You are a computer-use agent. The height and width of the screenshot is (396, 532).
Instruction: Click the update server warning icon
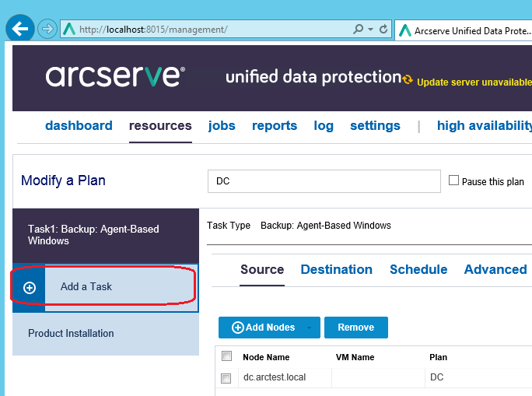click(408, 79)
